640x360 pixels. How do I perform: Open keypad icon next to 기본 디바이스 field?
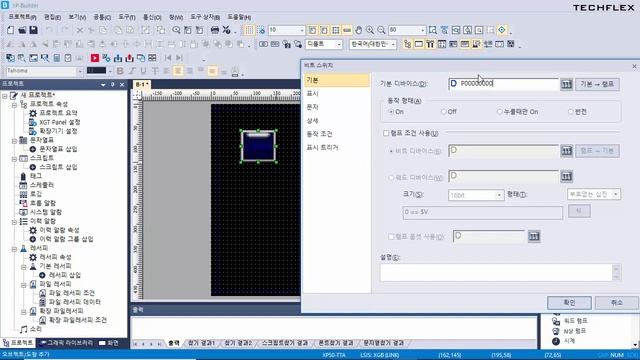(x=566, y=84)
